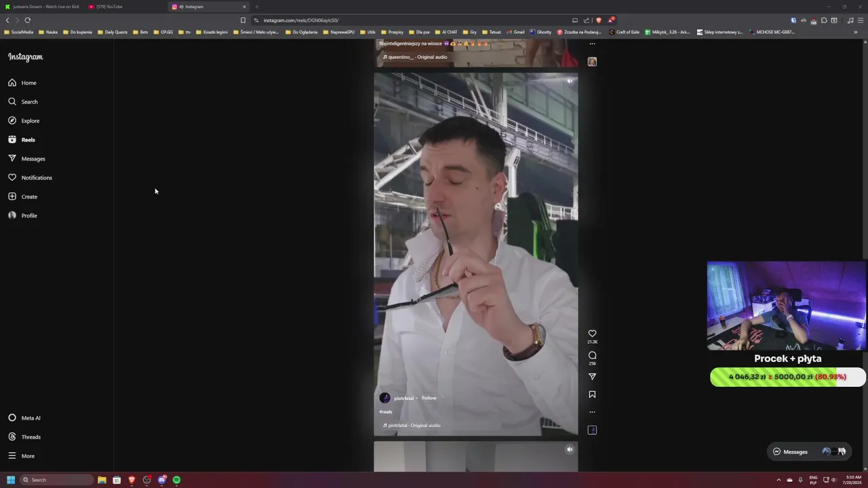Open Messages in the left sidebar
Viewport: 868px width, 488px height.
[x=26, y=159]
